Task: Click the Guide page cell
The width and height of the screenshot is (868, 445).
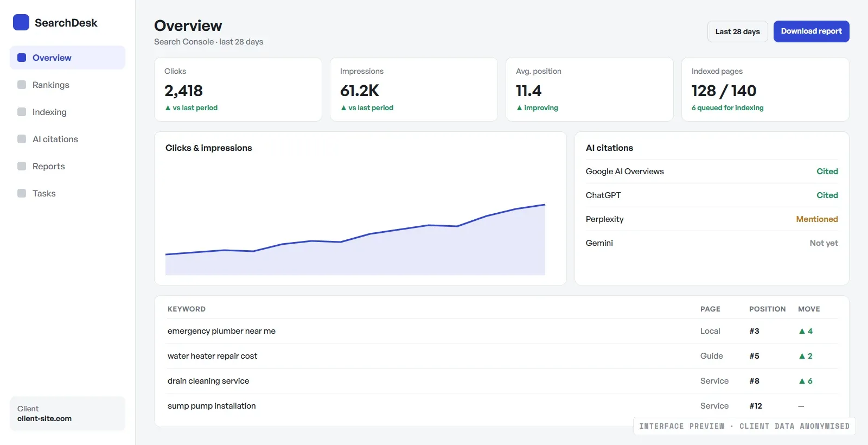Action: tap(711, 356)
